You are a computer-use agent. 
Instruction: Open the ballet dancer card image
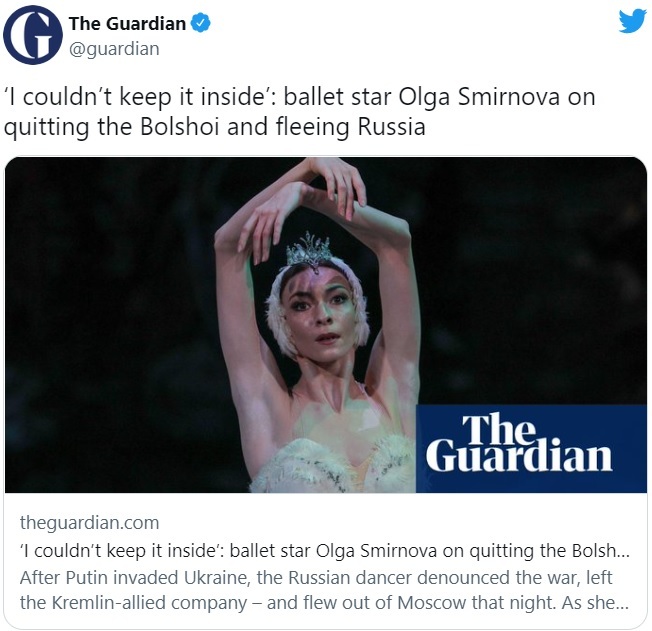(326, 325)
